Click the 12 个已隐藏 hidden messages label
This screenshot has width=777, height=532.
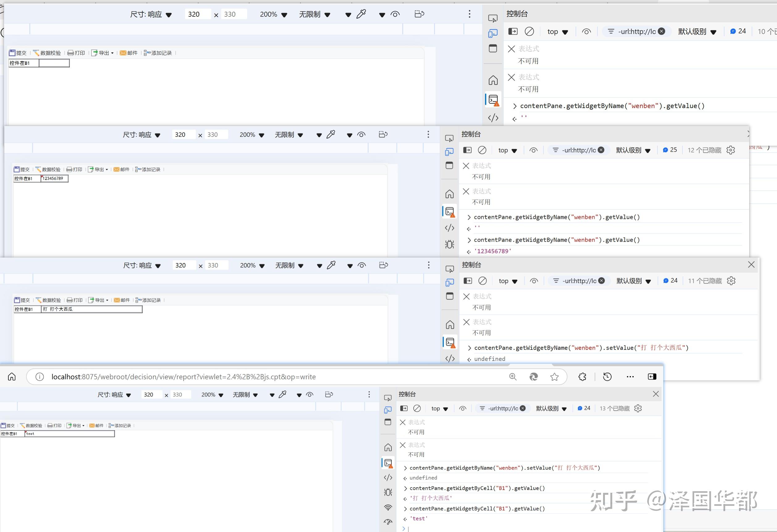[x=704, y=150]
